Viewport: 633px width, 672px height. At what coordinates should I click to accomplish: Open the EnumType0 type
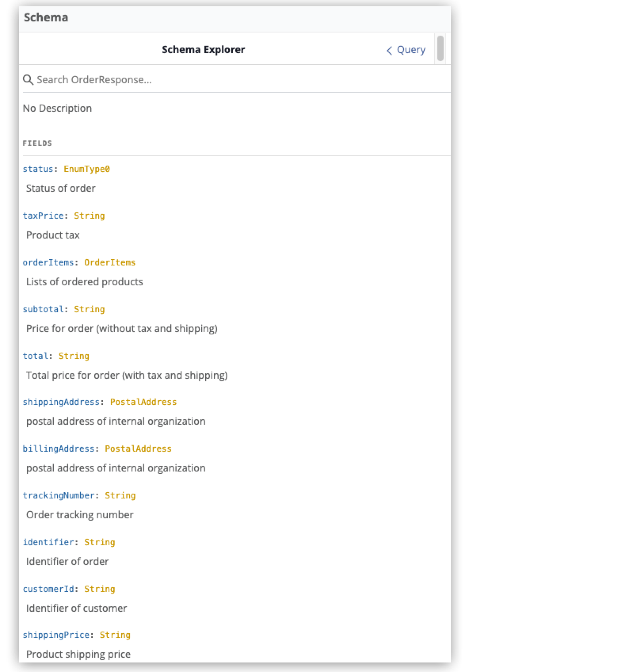(x=87, y=169)
